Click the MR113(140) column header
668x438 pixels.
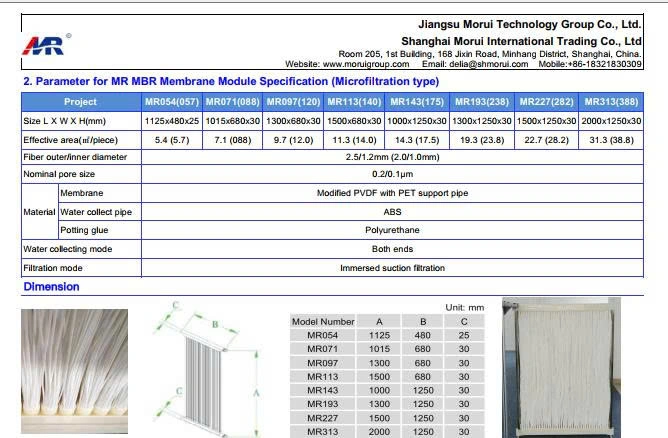tap(354, 102)
